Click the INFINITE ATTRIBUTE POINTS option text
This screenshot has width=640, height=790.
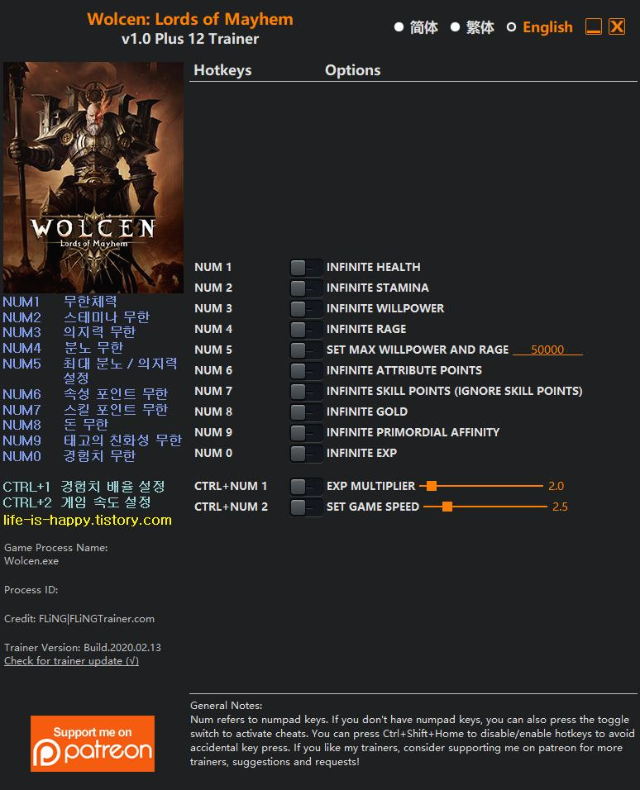pos(404,371)
